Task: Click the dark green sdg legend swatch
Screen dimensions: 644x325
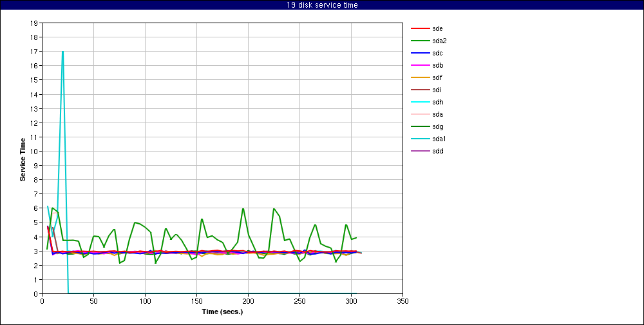Action: 420,126
